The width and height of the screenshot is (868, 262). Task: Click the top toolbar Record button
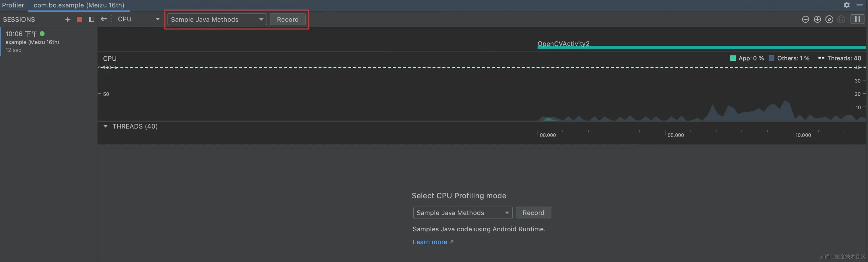click(288, 19)
